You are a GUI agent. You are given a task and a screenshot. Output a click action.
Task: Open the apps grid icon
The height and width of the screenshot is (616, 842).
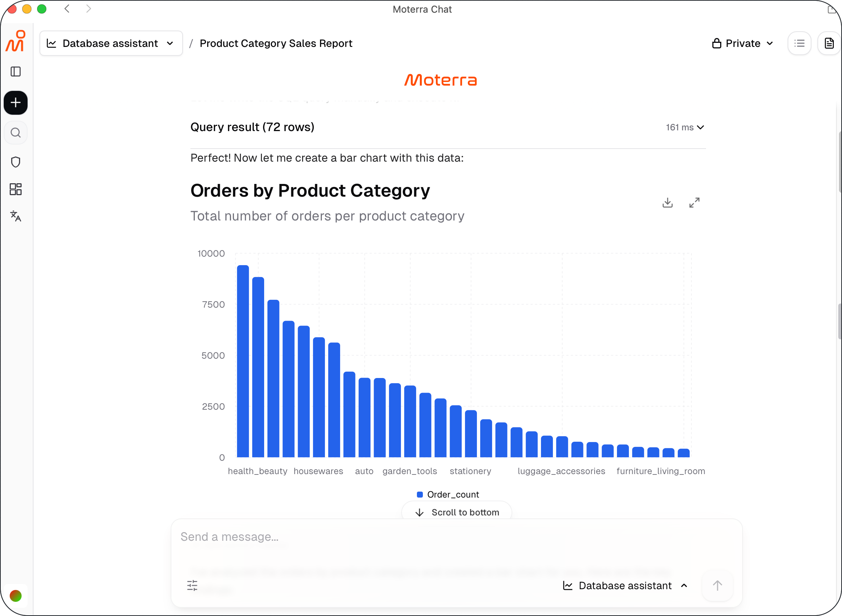16,190
